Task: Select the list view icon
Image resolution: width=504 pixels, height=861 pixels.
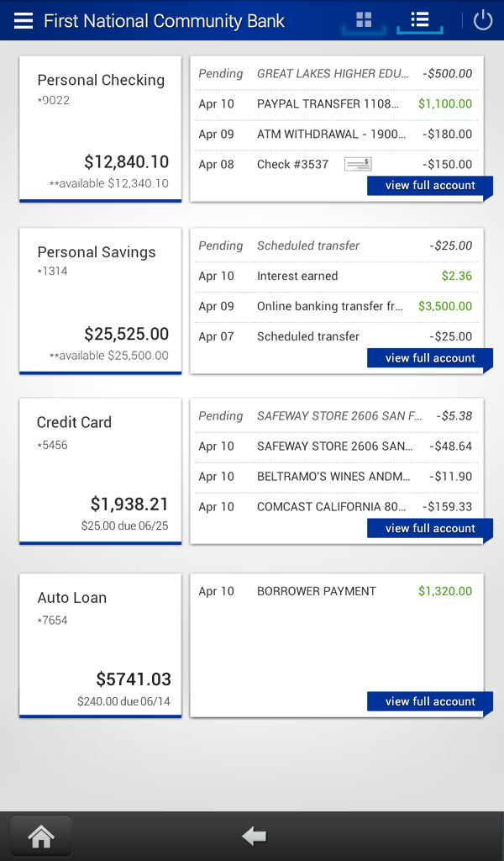Action: click(419, 19)
